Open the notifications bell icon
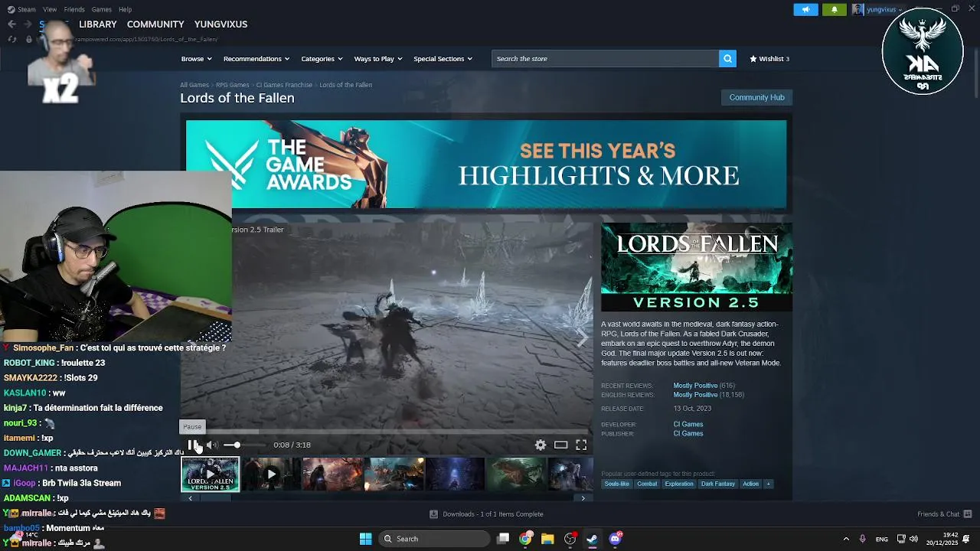The width and height of the screenshot is (980, 551). click(x=835, y=9)
